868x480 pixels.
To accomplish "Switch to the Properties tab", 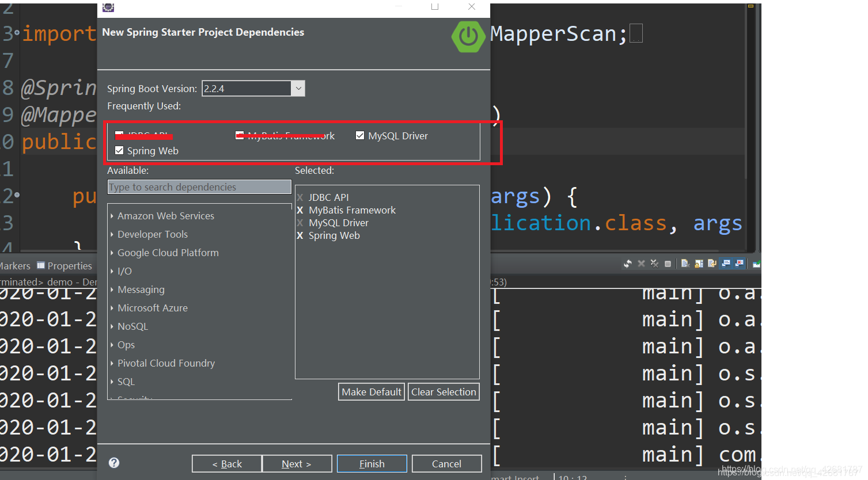I will [64, 266].
